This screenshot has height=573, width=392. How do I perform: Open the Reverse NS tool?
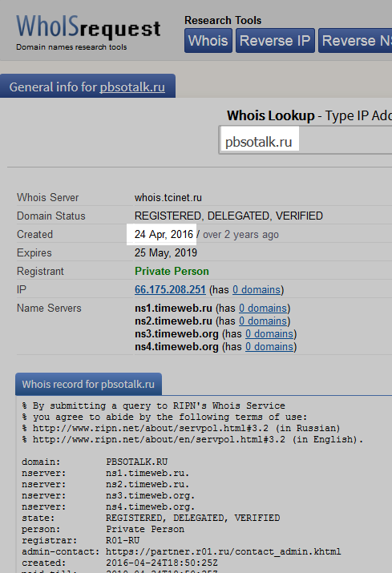355,41
